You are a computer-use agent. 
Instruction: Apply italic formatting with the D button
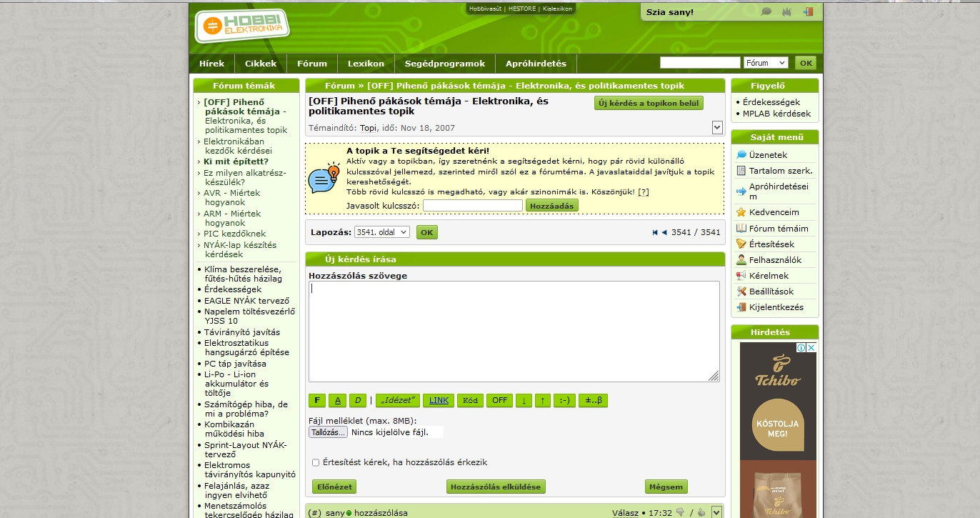[359, 400]
